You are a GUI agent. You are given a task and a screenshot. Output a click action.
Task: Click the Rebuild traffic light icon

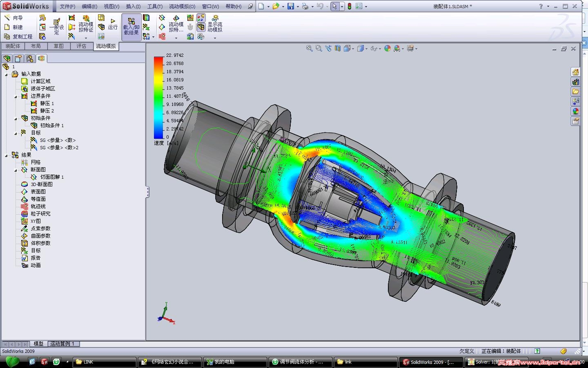pyautogui.click(x=350, y=6)
